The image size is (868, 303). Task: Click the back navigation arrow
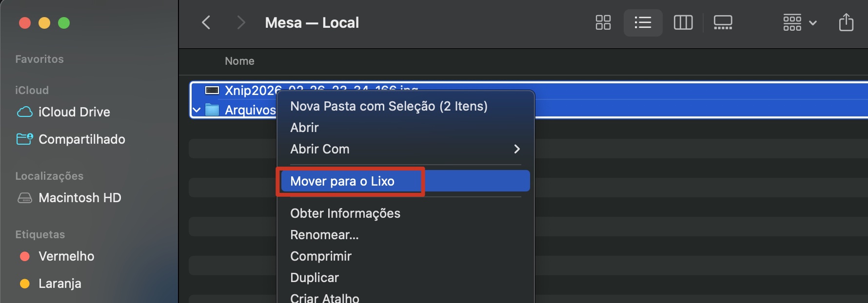[x=206, y=22]
